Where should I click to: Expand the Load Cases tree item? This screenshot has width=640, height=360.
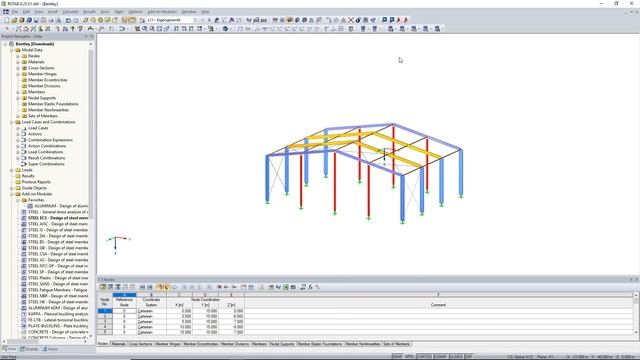18,128
